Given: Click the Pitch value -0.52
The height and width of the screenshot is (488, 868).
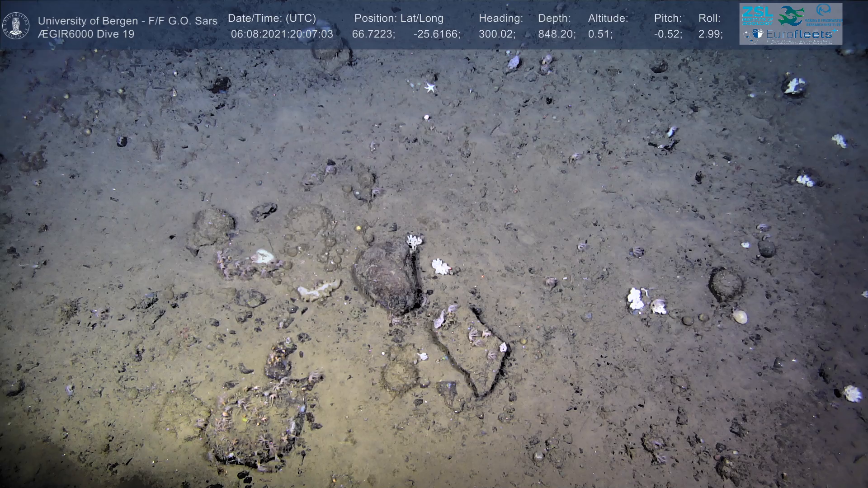Looking at the screenshot, I should coord(668,34).
